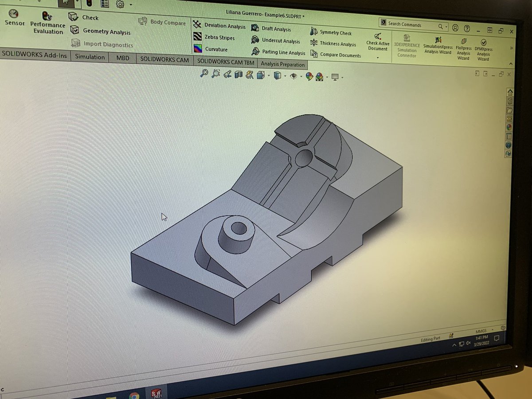The width and height of the screenshot is (532, 399).
Task: Launch FloXpress Analysis Wizard
Action: [463, 49]
